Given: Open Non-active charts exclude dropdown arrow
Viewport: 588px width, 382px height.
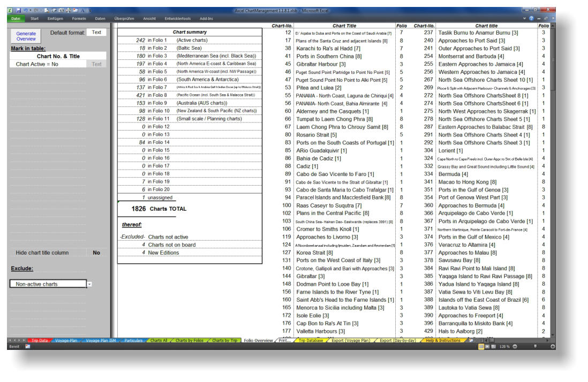Looking at the screenshot, I should pos(89,284).
